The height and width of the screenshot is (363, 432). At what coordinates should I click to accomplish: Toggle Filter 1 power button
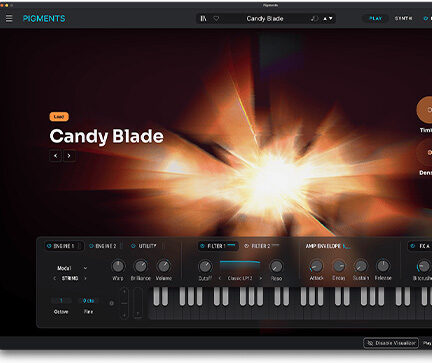click(x=202, y=246)
